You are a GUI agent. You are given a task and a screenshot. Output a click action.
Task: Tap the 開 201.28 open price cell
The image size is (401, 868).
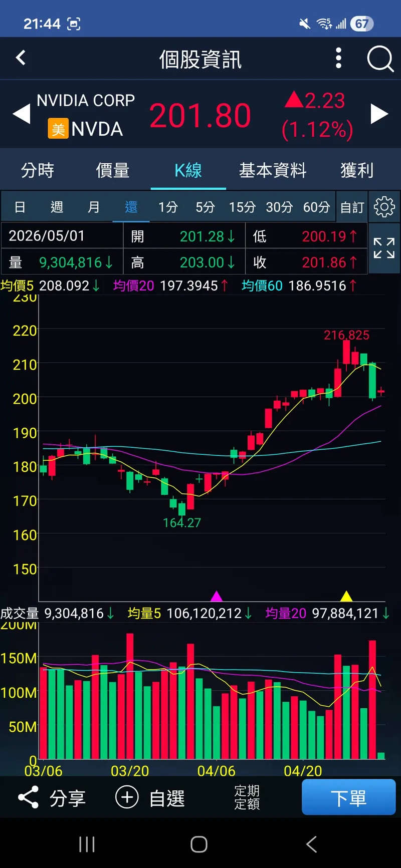click(x=184, y=236)
